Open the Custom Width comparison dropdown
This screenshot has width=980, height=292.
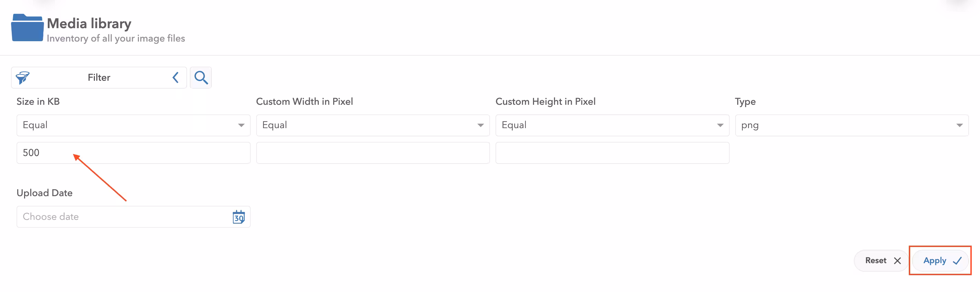[x=372, y=125]
